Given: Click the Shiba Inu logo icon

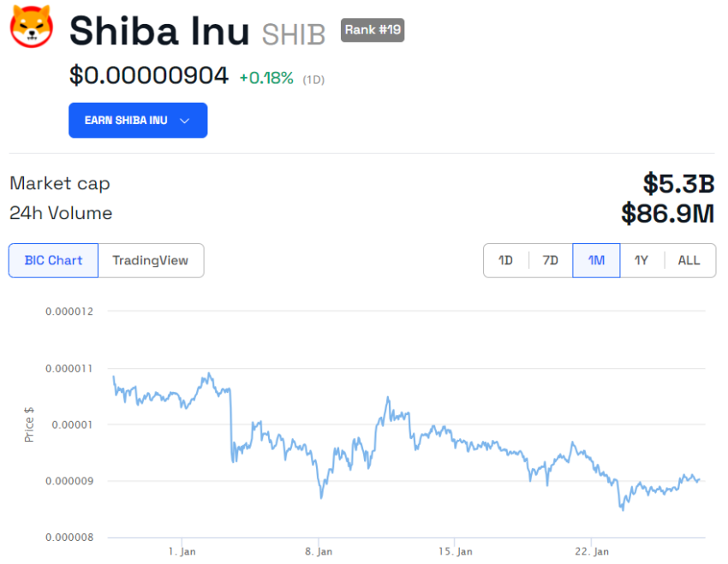Looking at the screenshot, I should (32, 27).
